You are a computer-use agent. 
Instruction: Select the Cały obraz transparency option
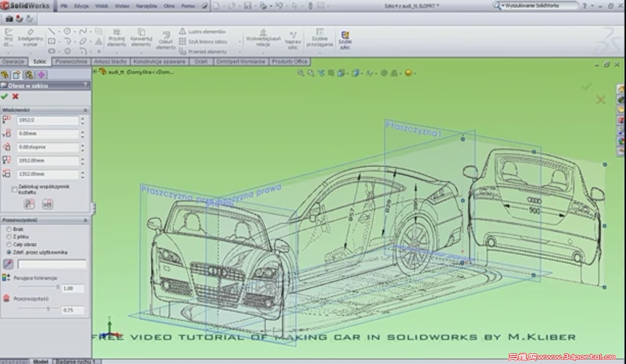tap(9, 244)
